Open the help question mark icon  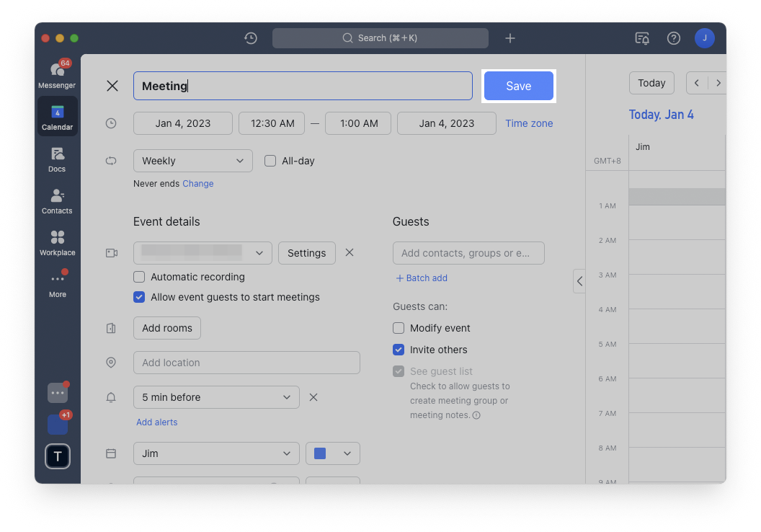click(674, 38)
